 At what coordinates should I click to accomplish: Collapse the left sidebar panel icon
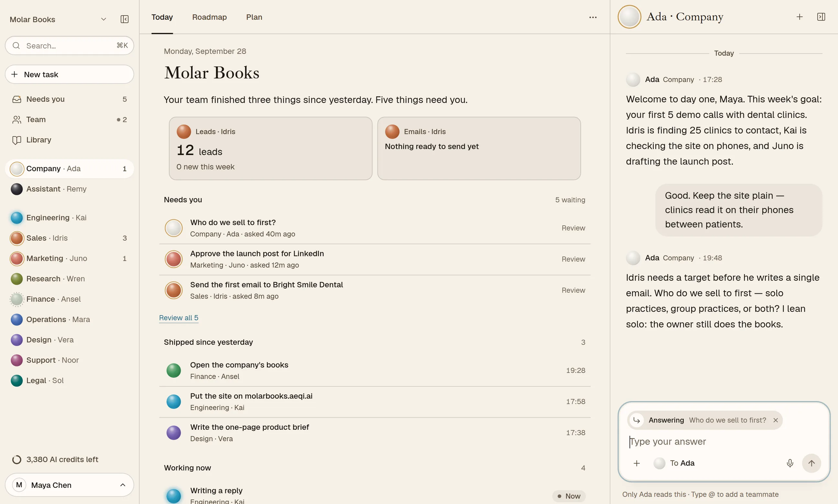(124, 19)
